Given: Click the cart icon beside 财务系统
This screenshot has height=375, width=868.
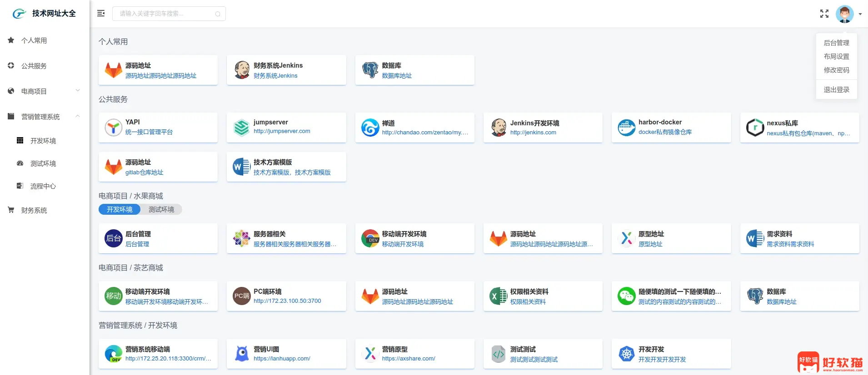Looking at the screenshot, I should pyautogui.click(x=11, y=210).
